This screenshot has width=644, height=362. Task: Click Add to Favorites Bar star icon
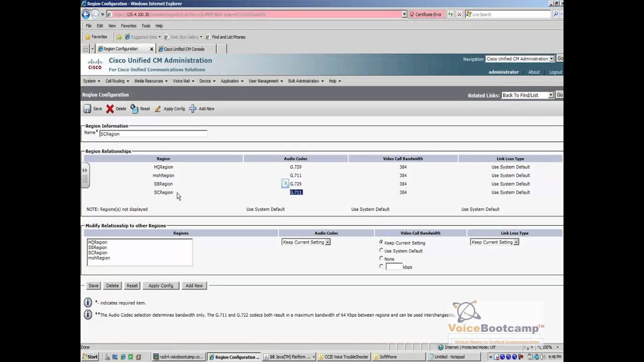click(119, 37)
